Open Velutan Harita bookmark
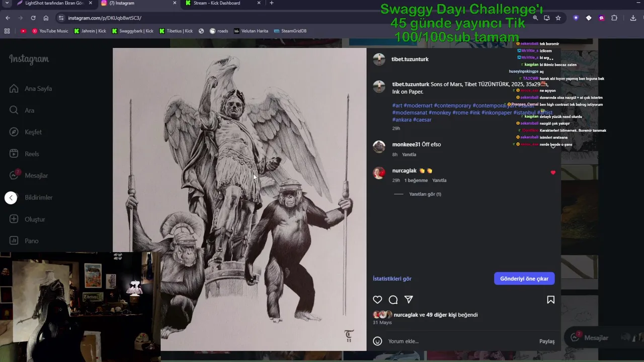Image resolution: width=644 pixels, height=362 pixels. coord(251,31)
